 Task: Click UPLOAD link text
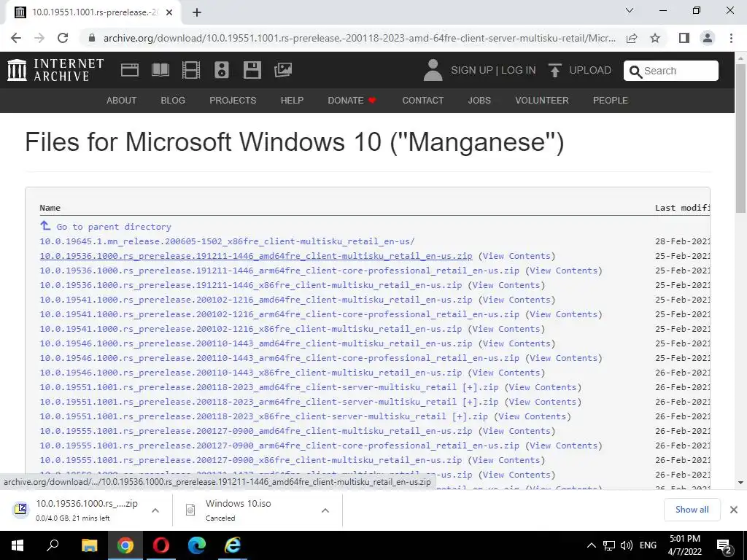(x=590, y=70)
